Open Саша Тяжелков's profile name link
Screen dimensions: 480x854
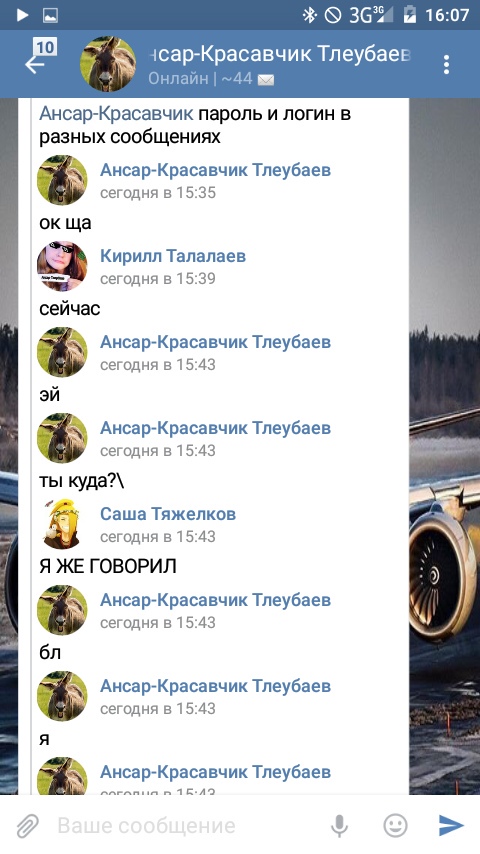(x=168, y=514)
